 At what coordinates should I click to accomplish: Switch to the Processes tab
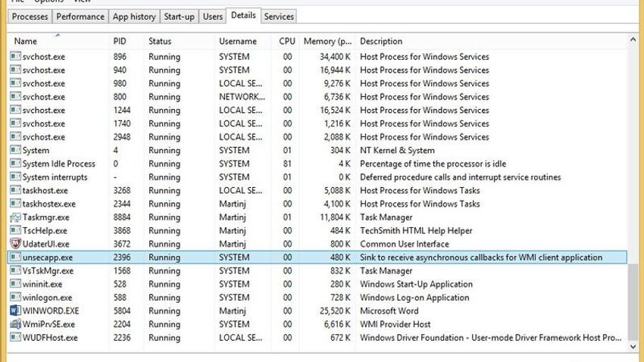(x=30, y=17)
